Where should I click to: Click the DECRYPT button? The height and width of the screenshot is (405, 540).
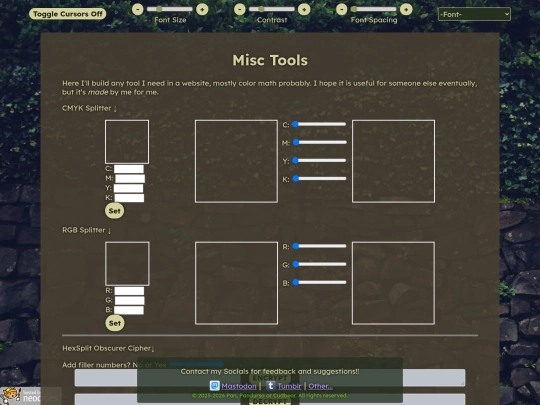point(270,401)
